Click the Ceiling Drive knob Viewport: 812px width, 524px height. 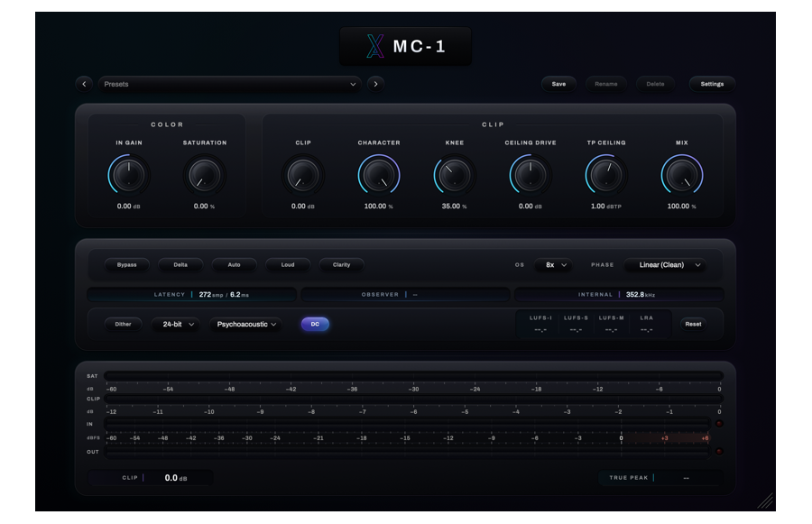(x=531, y=175)
